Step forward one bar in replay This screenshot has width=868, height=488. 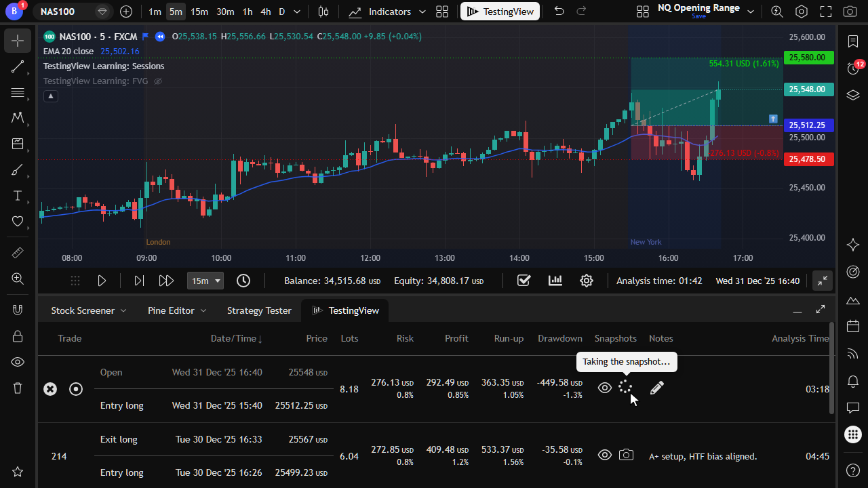139,281
